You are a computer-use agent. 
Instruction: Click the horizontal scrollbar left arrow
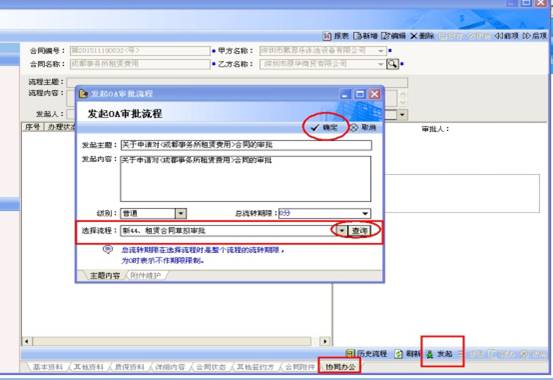27,341
